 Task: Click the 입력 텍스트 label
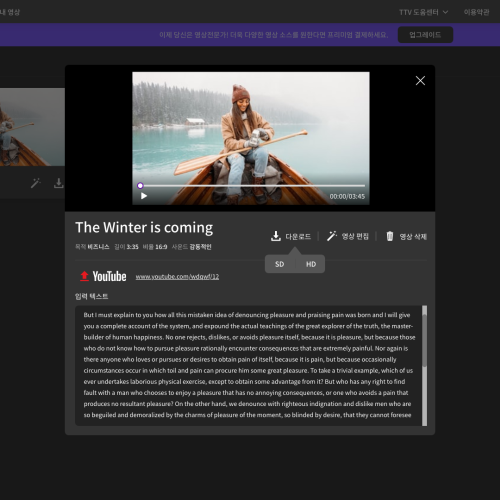(92, 296)
